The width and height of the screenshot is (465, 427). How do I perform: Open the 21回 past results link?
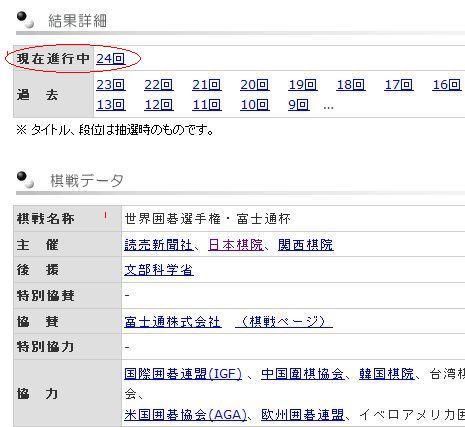click(207, 85)
